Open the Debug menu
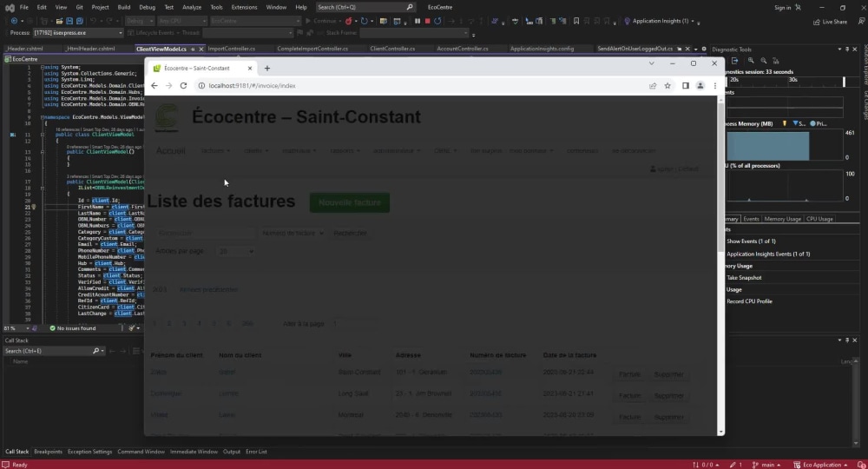Image resolution: width=868 pixels, height=469 pixels. [148, 7]
